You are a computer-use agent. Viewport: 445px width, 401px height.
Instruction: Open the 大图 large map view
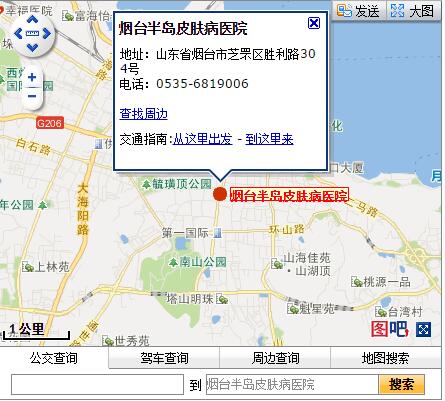pyautogui.click(x=413, y=11)
